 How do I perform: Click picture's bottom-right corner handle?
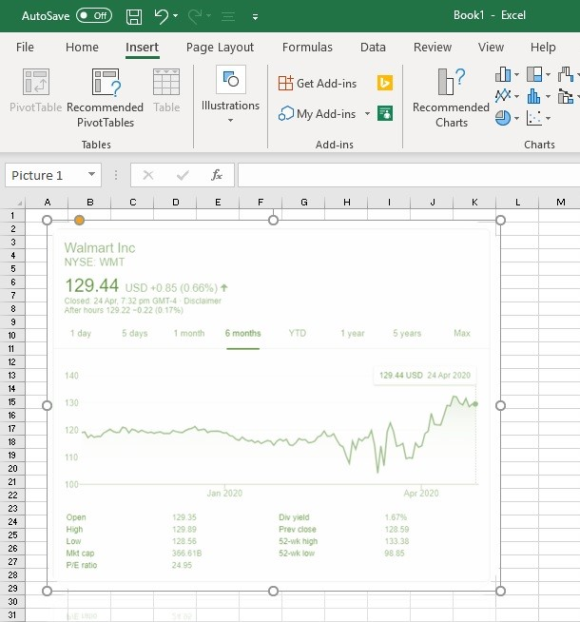[x=500, y=591]
